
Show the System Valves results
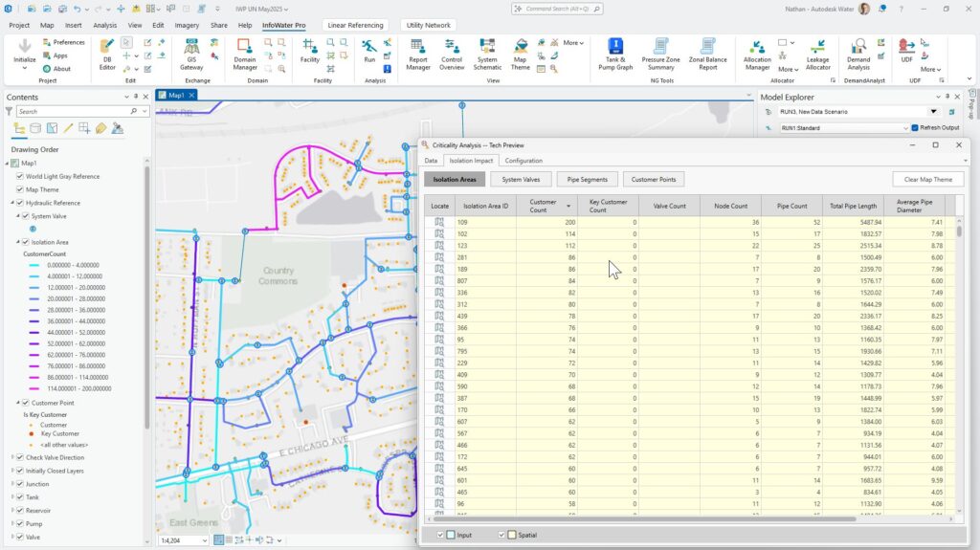pyautogui.click(x=521, y=179)
